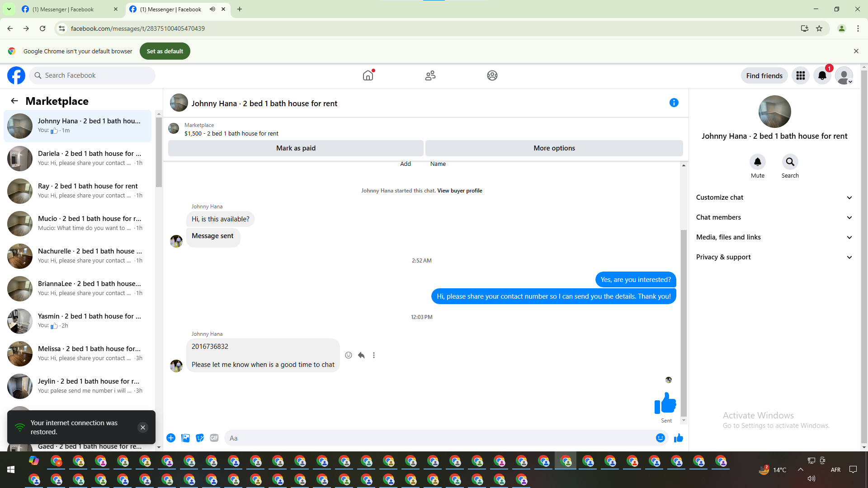The width and height of the screenshot is (868, 488).
Task: Search within the conversation
Action: (x=790, y=162)
